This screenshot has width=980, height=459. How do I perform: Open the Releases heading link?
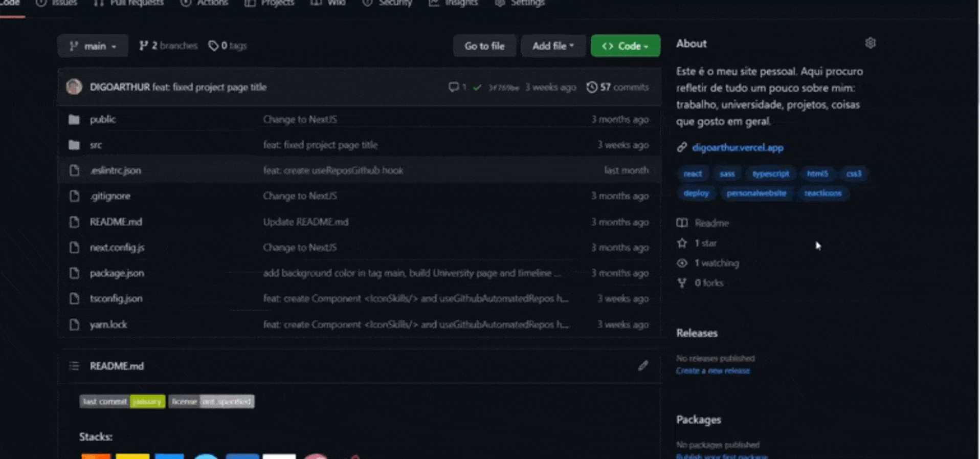coord(697,333)
